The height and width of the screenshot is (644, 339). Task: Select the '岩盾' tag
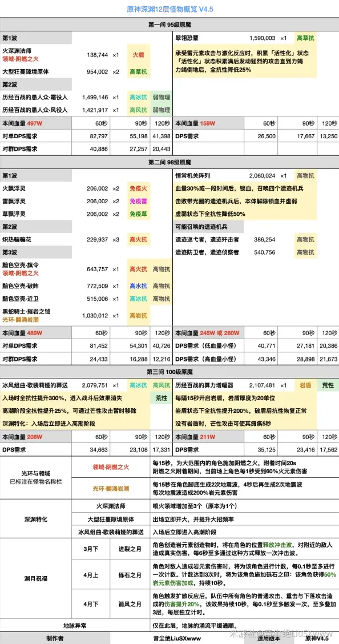tap(306, 385)
